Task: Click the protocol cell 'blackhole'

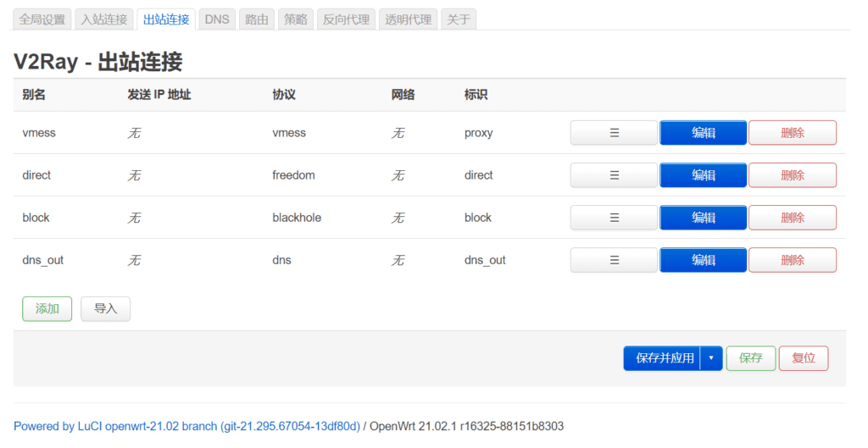Action: (x=297, y=218)
